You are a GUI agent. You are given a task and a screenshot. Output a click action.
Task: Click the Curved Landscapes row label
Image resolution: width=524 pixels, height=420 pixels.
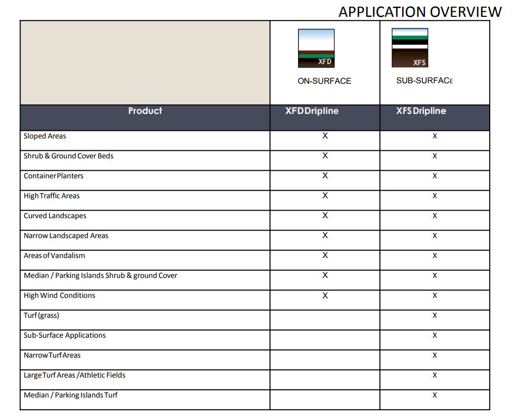pyautogui.click(x=55, y=216)
